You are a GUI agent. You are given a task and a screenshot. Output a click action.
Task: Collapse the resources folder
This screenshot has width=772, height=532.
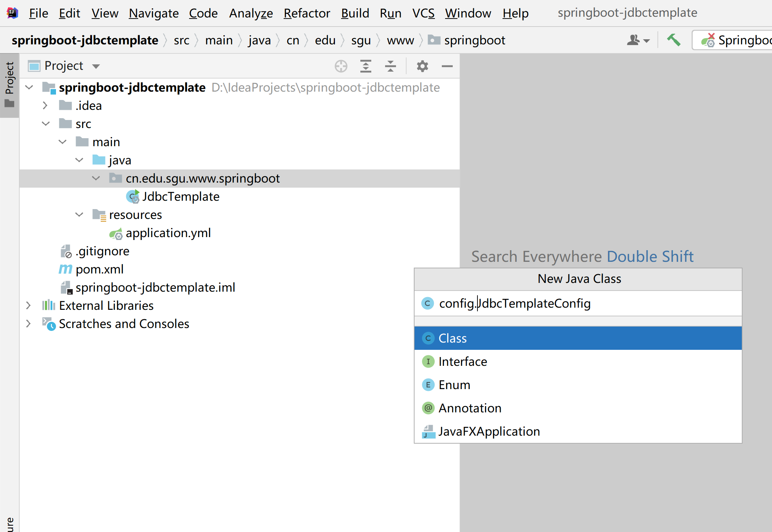click(79, 215)
